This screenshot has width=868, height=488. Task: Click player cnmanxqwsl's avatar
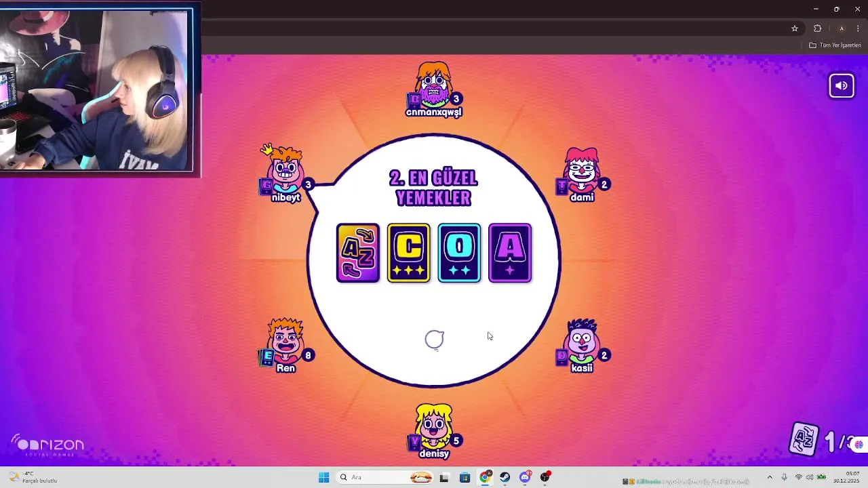(x=434, y=84)
